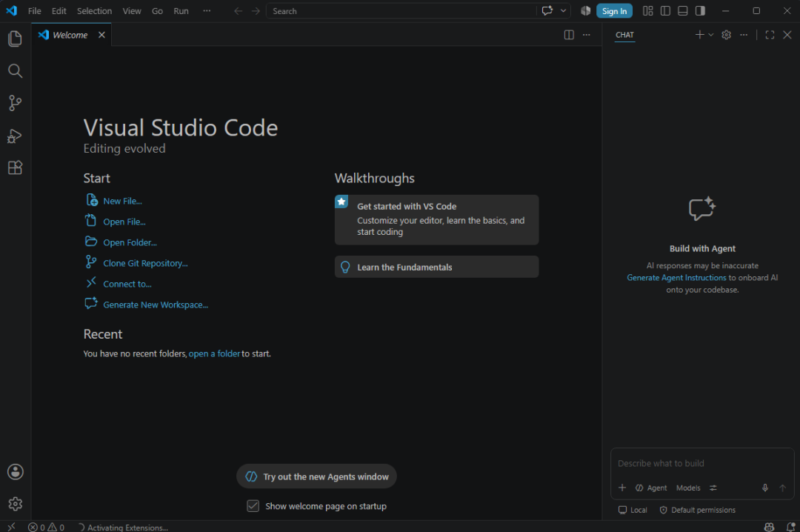Split the editor to the right
The width and height of the screenshot is (800, 532).
[x=569, y=35]
